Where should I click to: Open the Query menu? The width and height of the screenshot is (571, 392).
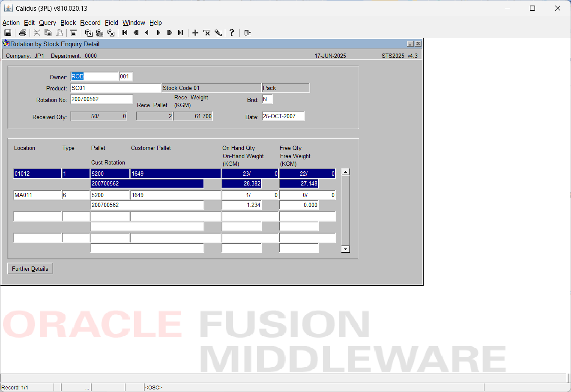click(48, 23)
